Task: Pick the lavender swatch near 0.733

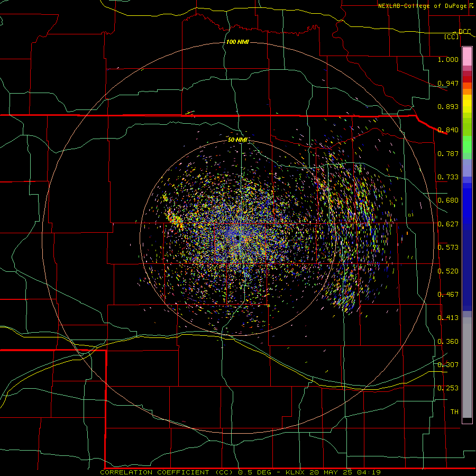Action: click(467, 168)
